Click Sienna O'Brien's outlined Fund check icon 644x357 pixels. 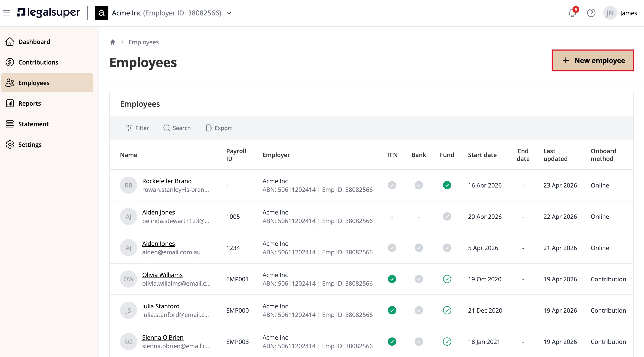pyautogui.click(x=447, y=342)
